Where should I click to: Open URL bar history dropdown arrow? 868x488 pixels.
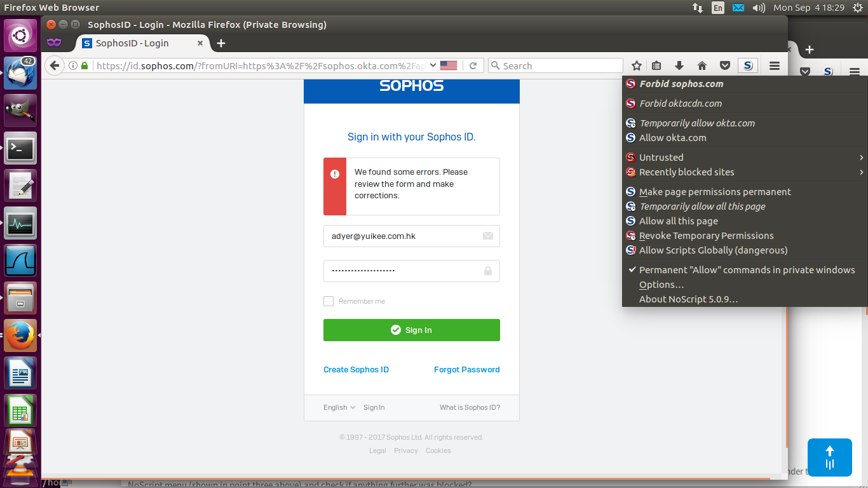[433, 65]
